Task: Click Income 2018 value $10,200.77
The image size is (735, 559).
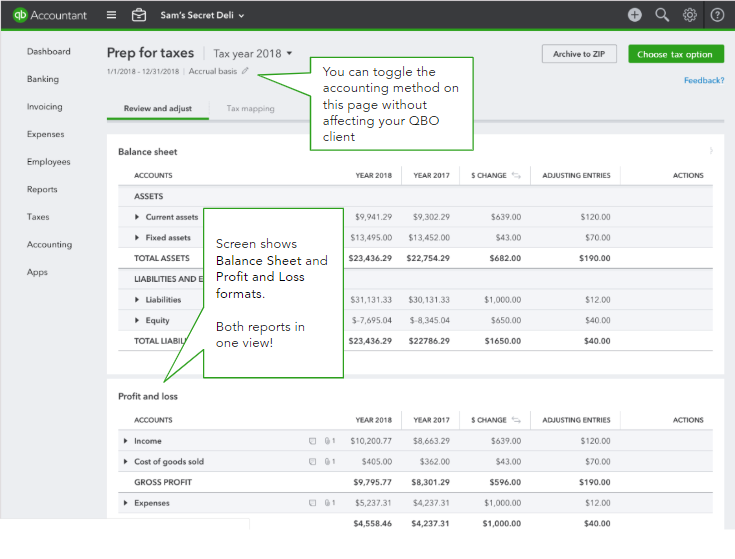Action: tap(371, 441)
